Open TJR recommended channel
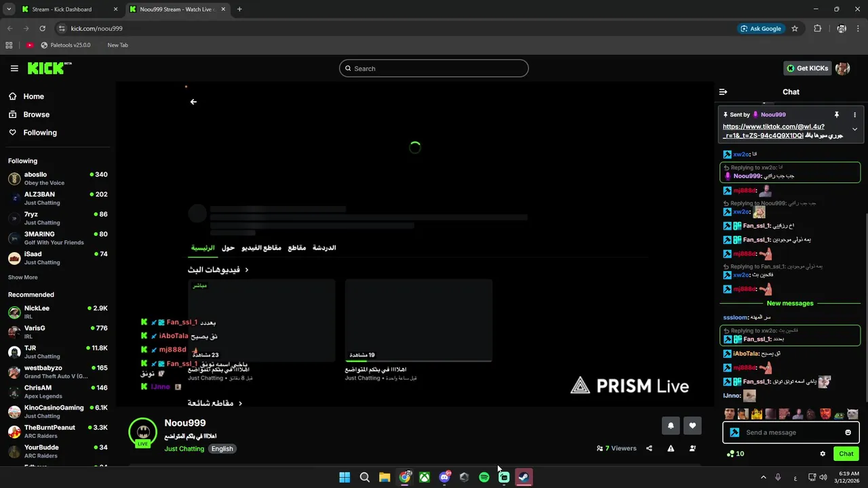 pos(58,352)
